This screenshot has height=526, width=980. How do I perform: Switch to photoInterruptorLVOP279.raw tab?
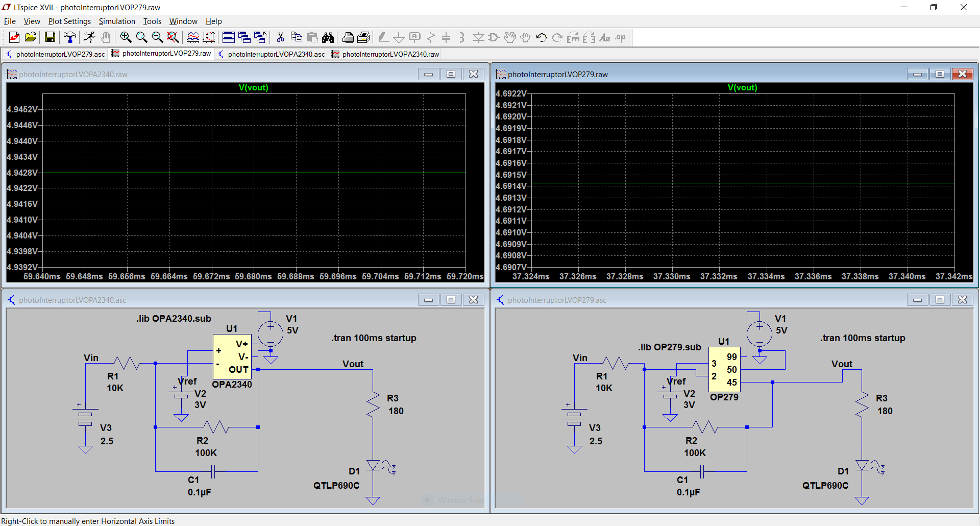162,54
